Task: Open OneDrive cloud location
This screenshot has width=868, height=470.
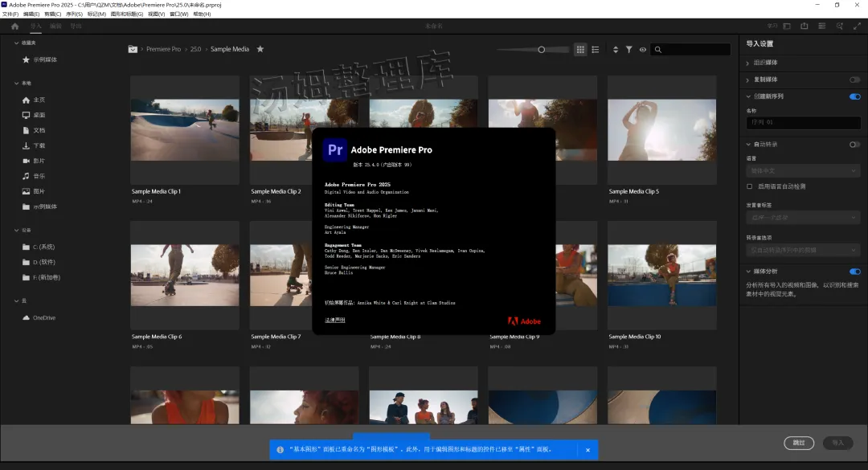Action: (39, 318)
